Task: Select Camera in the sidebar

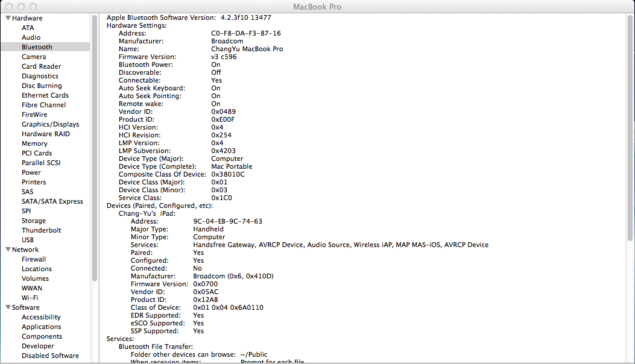Action: click(x=34, y=57)
